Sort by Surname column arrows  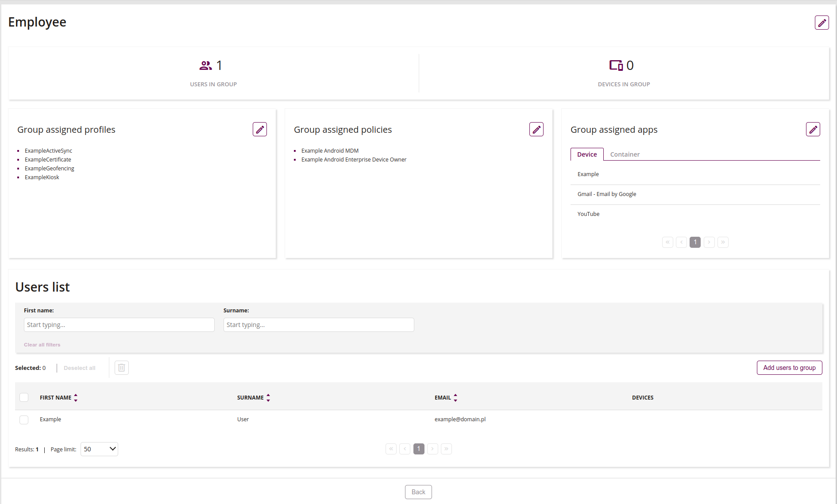tap(268, 398)
